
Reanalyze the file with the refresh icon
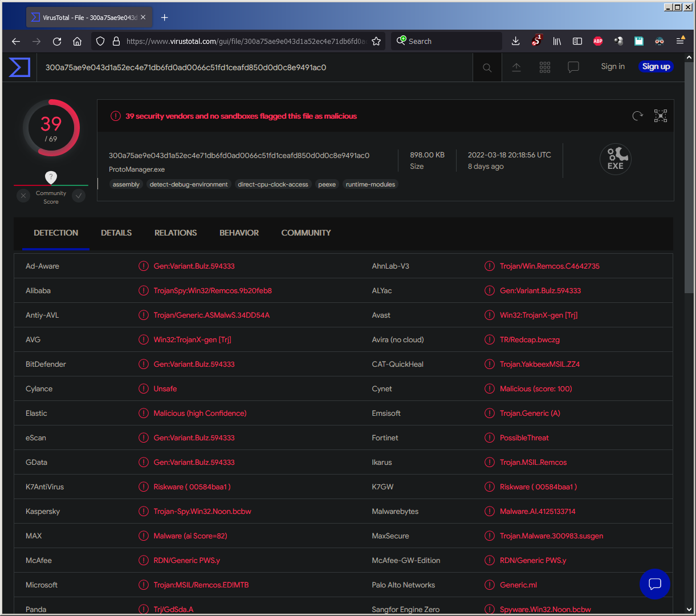point(638,116)
